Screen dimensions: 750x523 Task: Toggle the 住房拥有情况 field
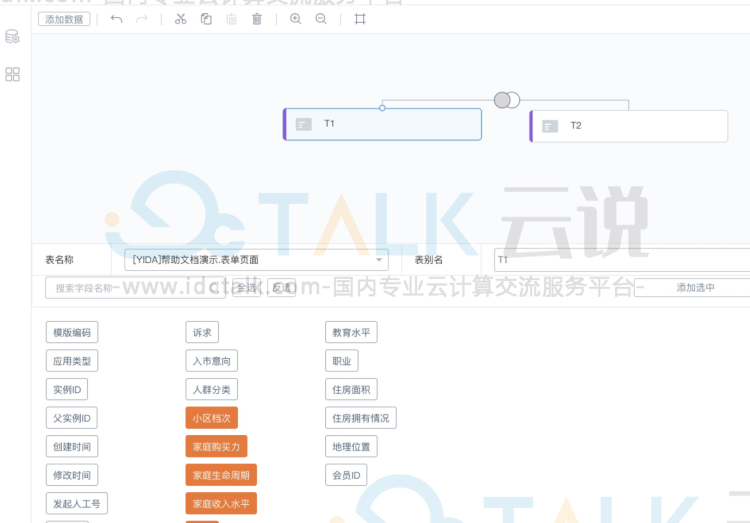(x=361, y=418)
